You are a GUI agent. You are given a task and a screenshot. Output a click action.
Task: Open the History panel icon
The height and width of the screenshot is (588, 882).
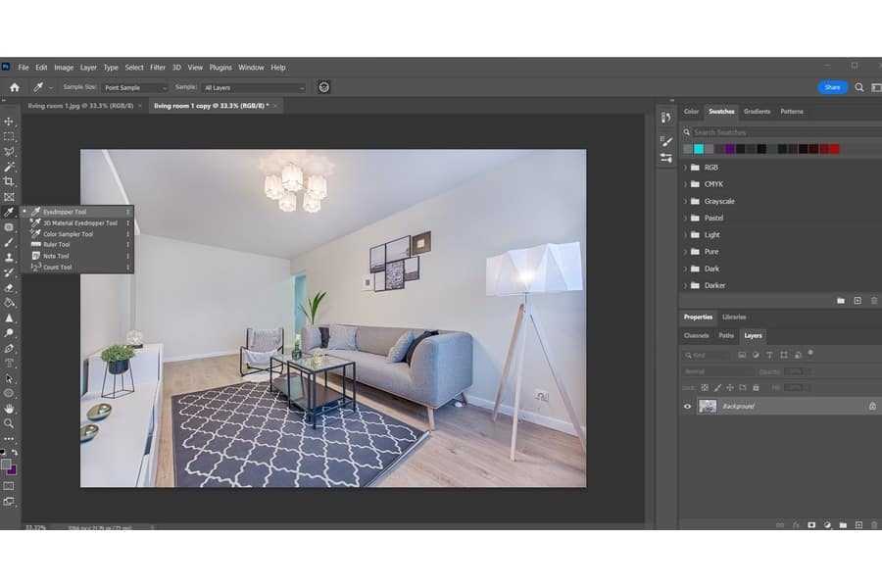pyautogui.click(x=666, y=118)
